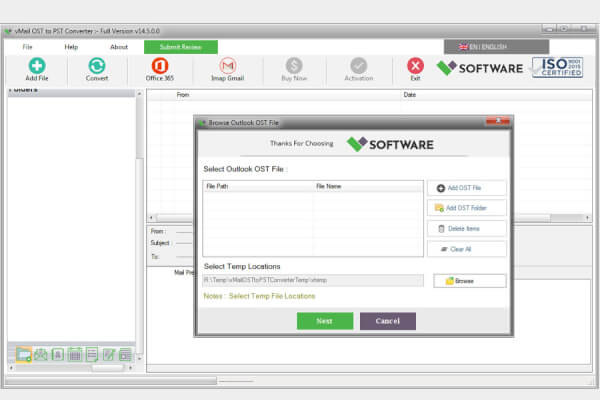Click the Subject label in preview pane
The image size is (600, 400).
coord(160,243)
